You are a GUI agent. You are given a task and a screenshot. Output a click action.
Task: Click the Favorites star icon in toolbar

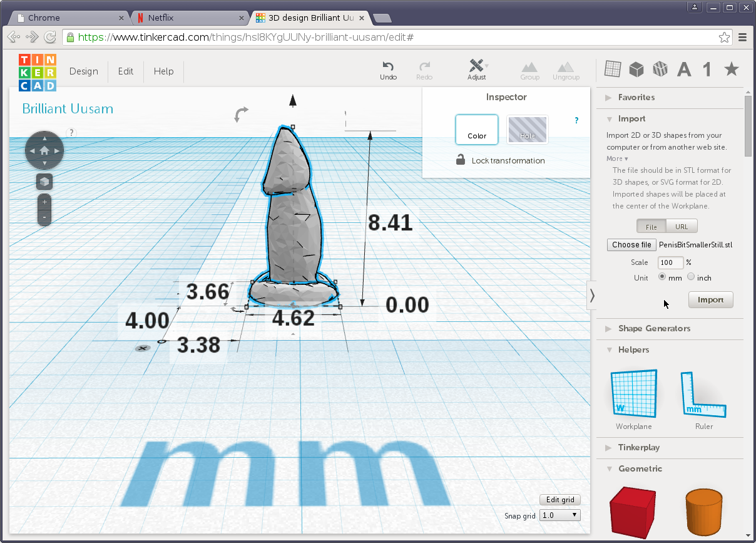(x=731, y=69)
